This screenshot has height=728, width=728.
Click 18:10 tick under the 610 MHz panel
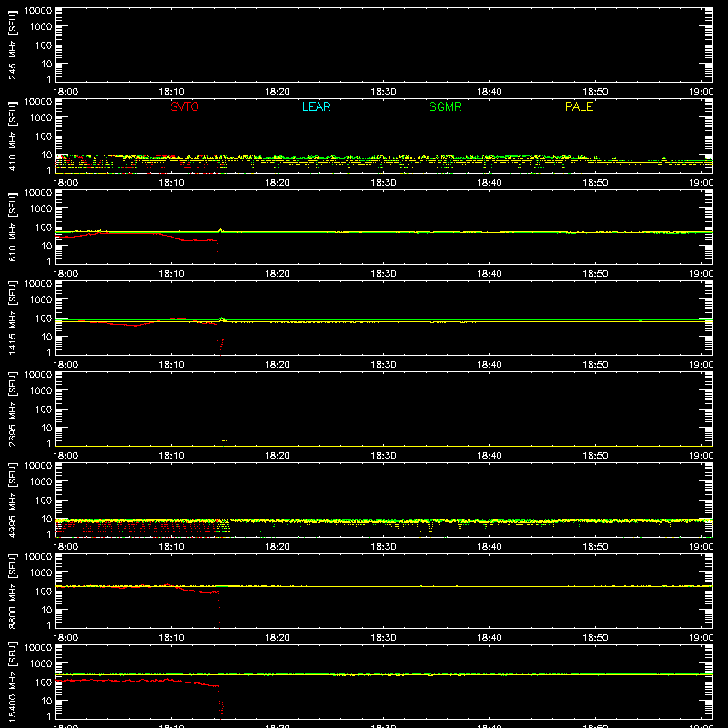coord(171,274)
